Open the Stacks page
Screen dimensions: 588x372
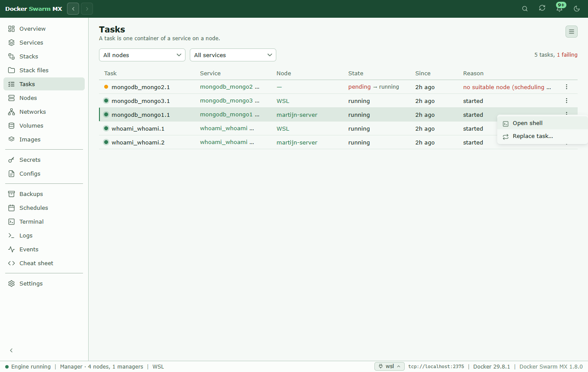[x=44, y=56]
